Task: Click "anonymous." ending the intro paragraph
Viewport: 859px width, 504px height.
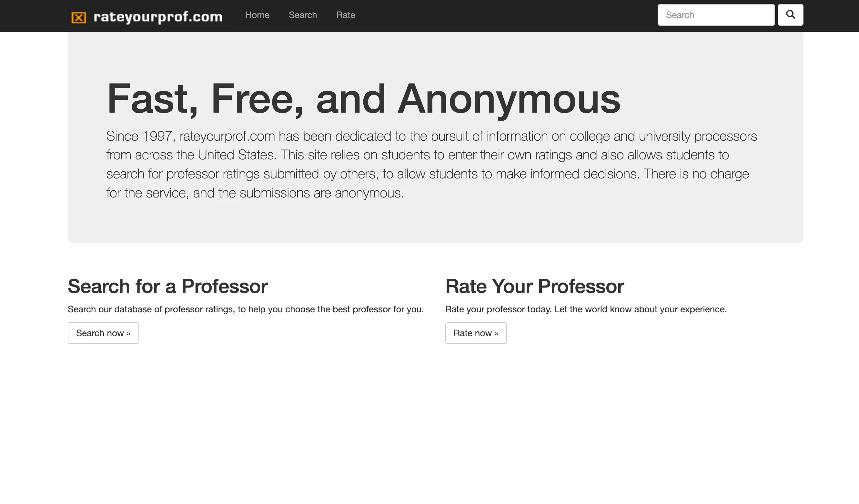Action: coord(369,193)
